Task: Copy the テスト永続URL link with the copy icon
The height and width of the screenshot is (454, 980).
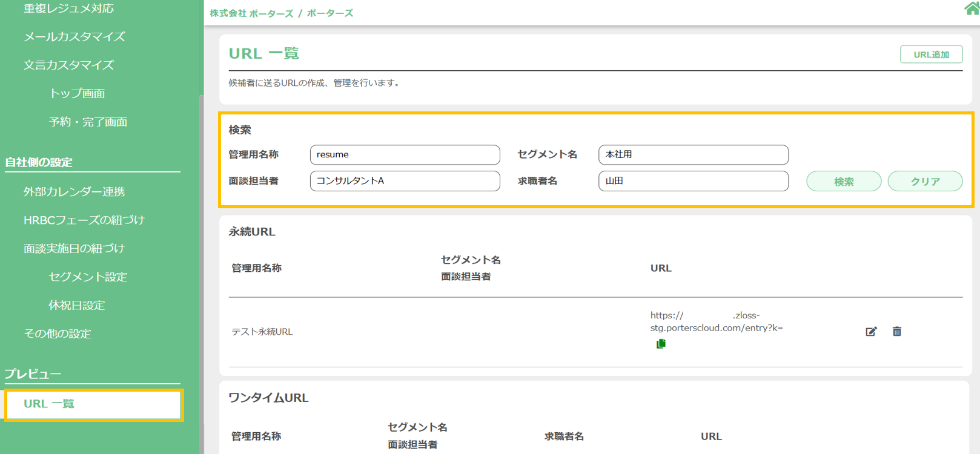Action: 661,344
